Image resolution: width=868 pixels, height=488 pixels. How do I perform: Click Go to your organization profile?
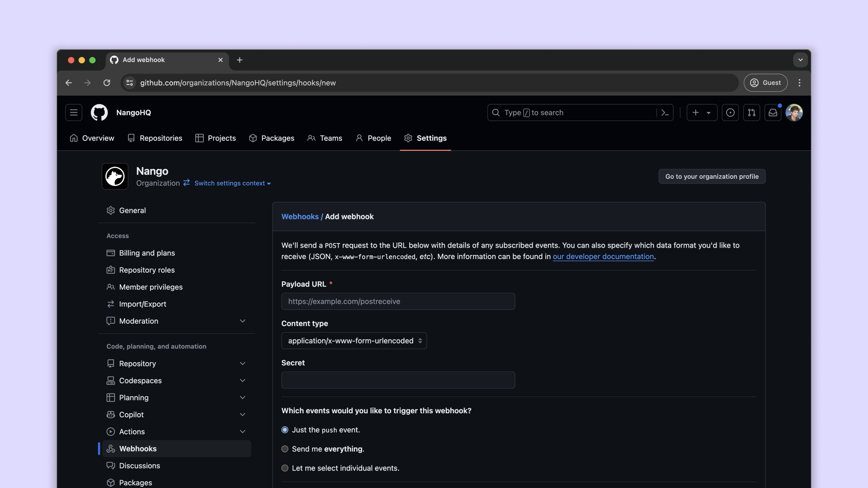coord(712,176)
